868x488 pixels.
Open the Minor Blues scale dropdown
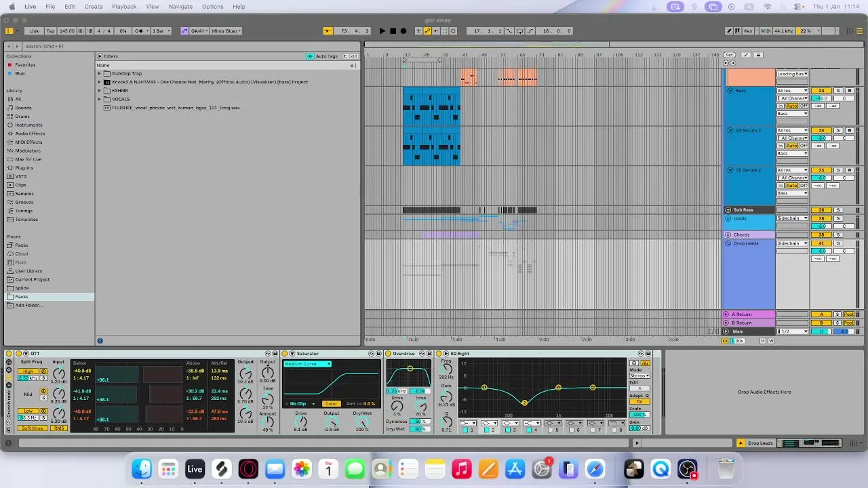click(x=225, y=30)
